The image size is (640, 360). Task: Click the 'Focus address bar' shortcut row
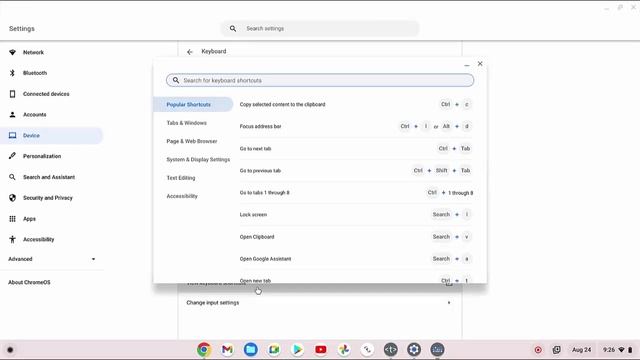(356, 127)
